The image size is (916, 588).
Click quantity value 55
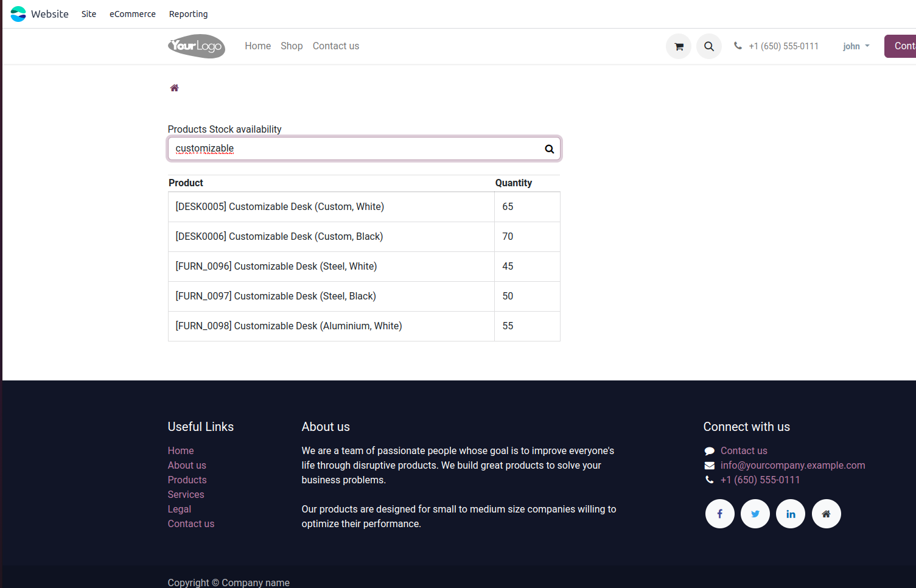(508, 326)
